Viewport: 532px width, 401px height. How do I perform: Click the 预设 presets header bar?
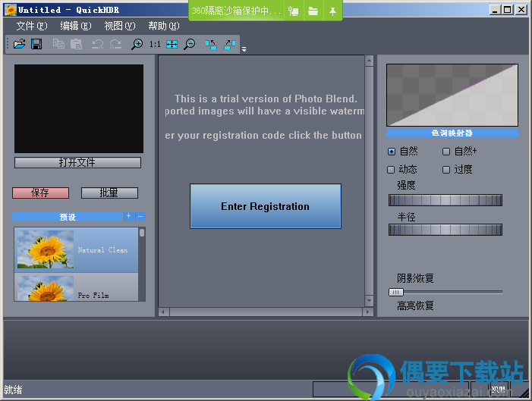(x=68, y=217)
